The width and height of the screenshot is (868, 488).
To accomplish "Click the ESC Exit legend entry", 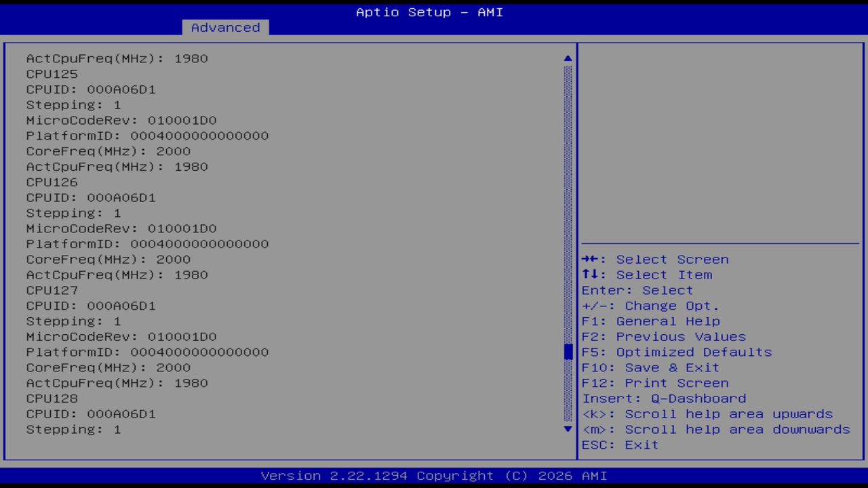I will click(x=619, y=445).
